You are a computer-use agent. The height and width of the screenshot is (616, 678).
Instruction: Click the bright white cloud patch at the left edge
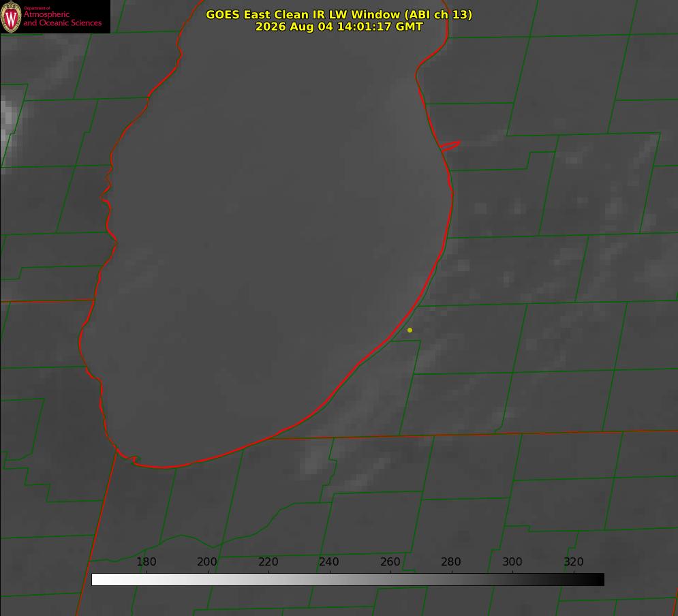[x=9, y=121]
